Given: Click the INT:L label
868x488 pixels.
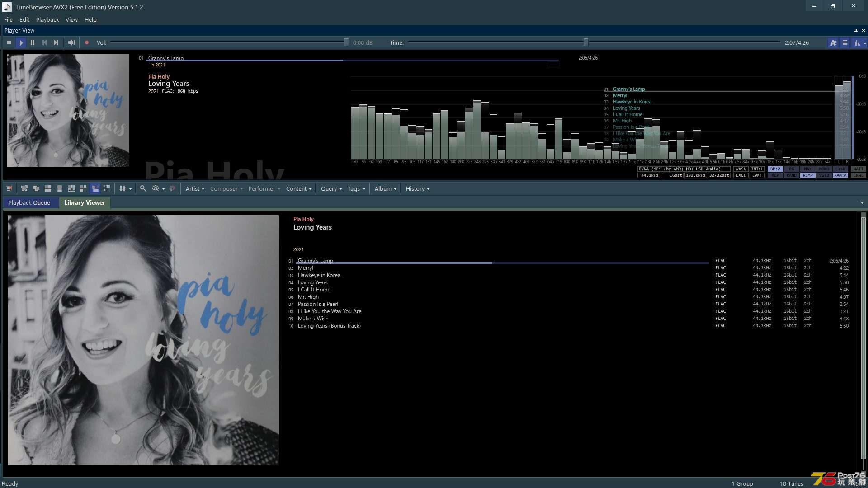Looking at the screenshot, I should 757,169.
